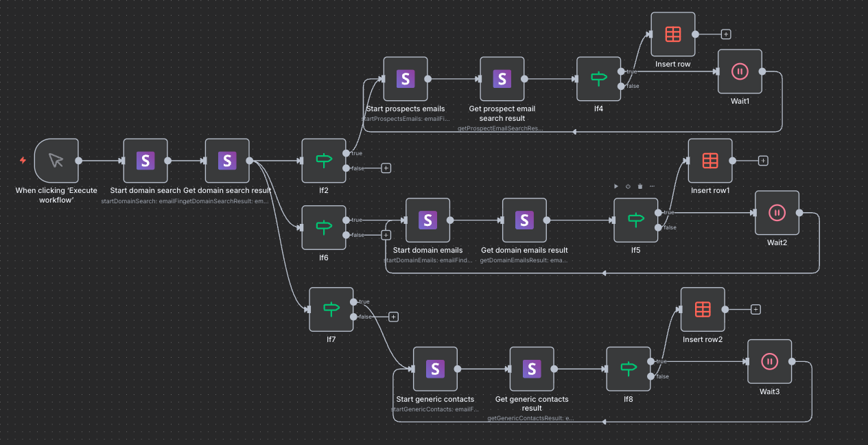Select the Wait3 node
Viewport: 868px width, 445px height.
pos(769,361)
